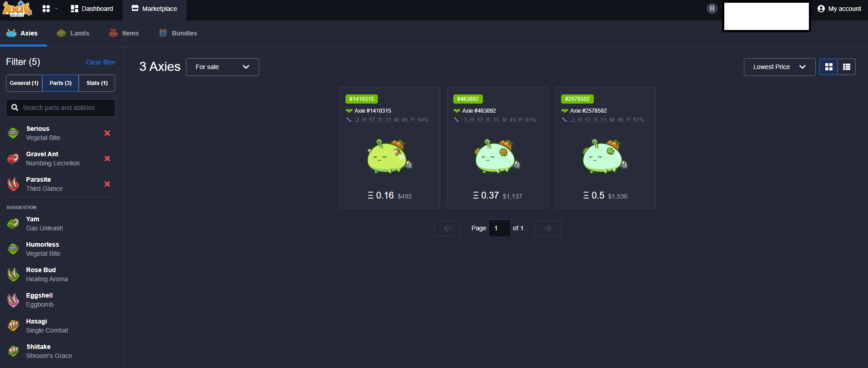Click the Parasite horn icon
868x368 pixels.
[13, 184]
